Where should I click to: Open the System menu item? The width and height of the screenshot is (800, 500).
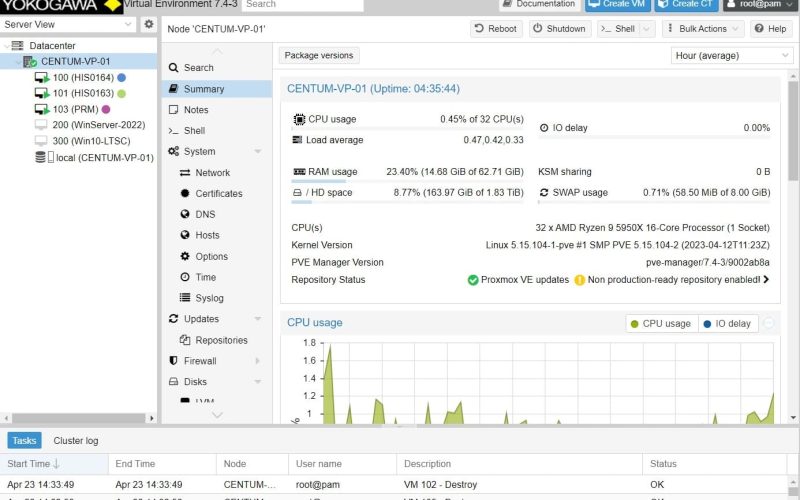217,152
